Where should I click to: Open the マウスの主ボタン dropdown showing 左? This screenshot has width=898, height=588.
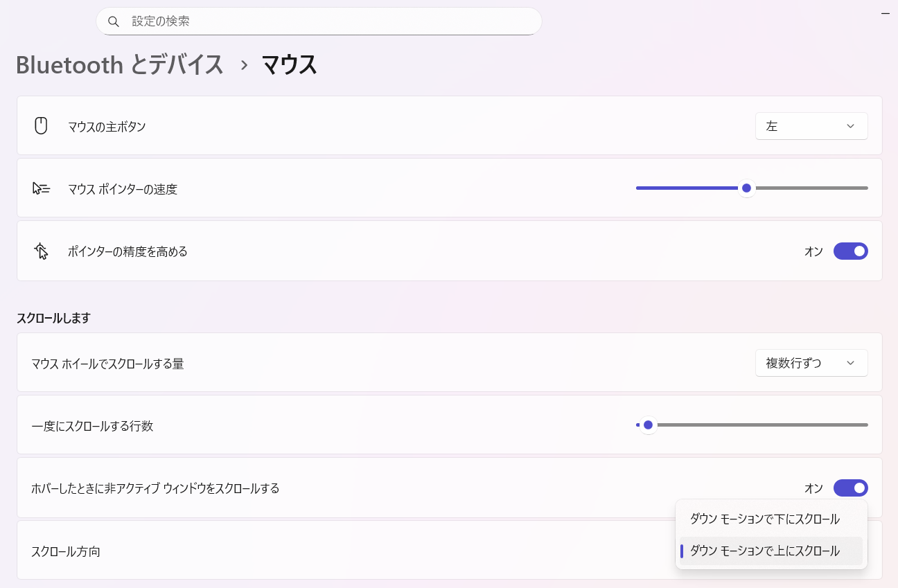coord(811,126)
